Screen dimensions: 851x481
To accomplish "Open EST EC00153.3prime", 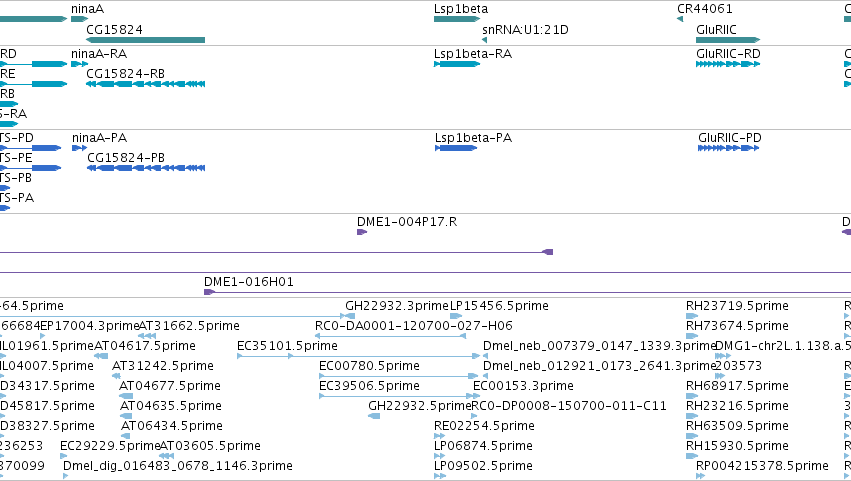I will pos(523,386).
